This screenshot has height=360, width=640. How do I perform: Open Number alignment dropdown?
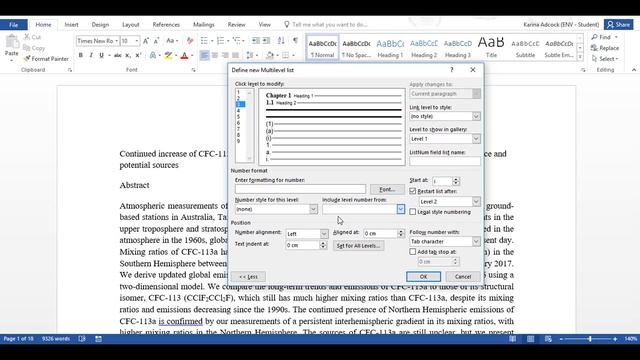click(324, 234)
